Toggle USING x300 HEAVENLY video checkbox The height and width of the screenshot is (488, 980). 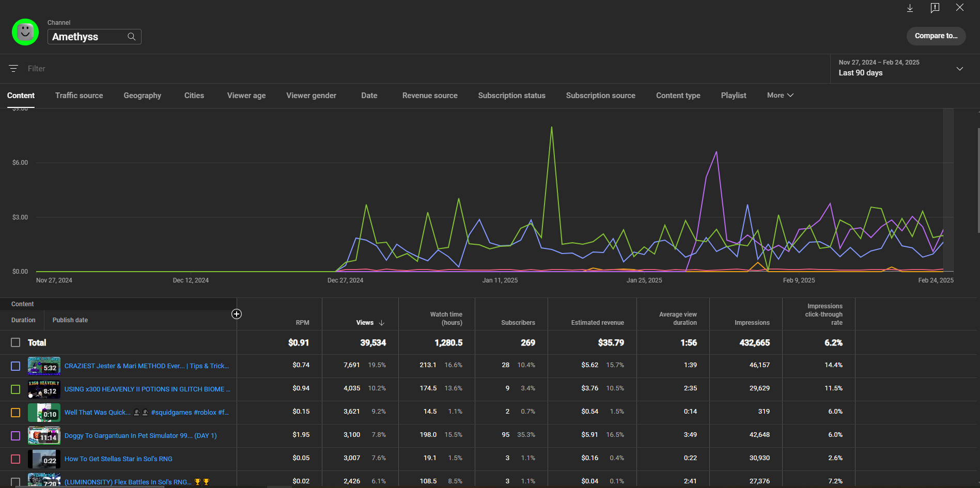(x=15, y=389)
